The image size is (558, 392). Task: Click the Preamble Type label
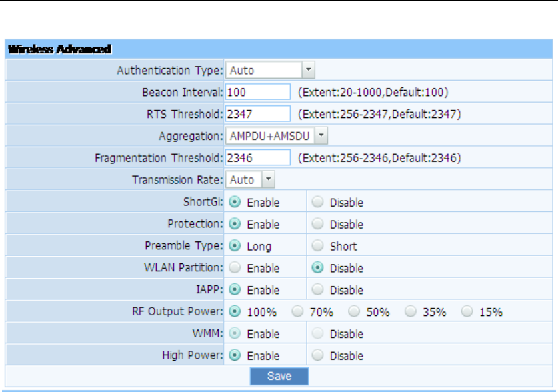pos(183,246)
